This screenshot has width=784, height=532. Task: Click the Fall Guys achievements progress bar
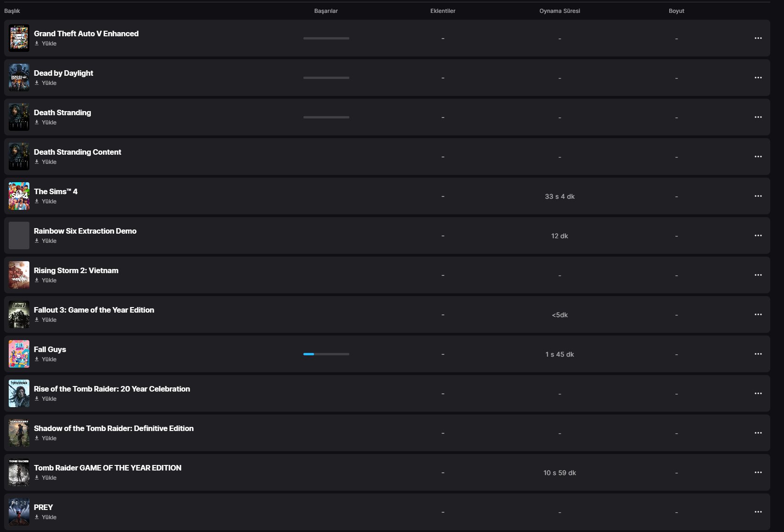[326, 354]
